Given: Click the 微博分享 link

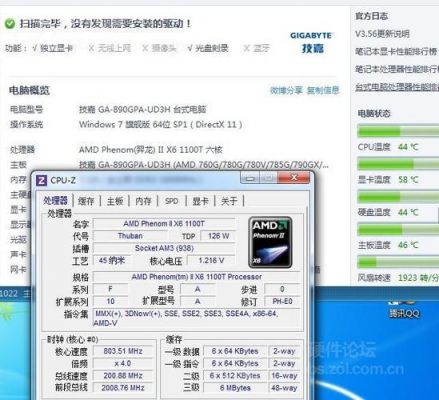Looking at the screenshot, I should [286, 90].
